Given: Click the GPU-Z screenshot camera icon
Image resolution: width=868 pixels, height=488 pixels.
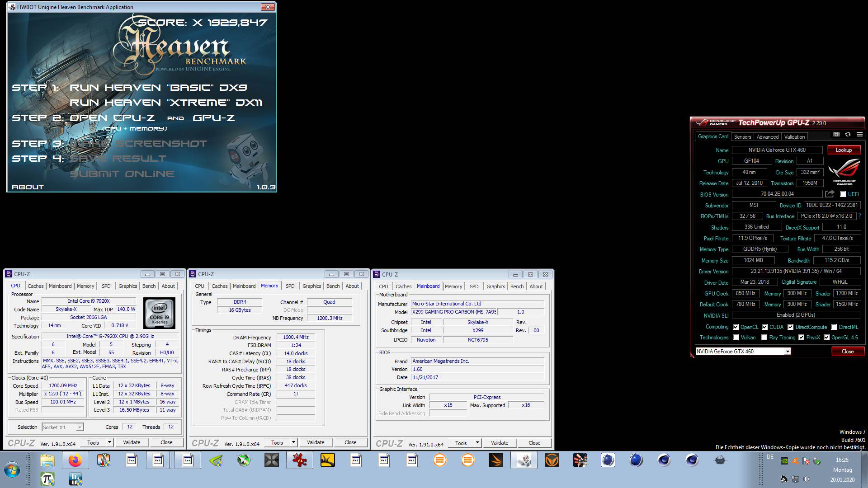Looking at the screenshot, I should pyautogui.click(x=836, y=135).
